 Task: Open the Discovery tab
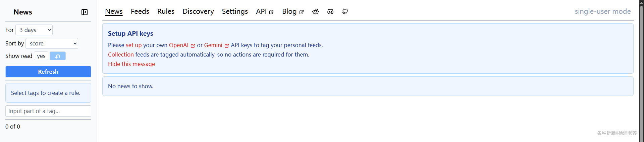(198, 11)
